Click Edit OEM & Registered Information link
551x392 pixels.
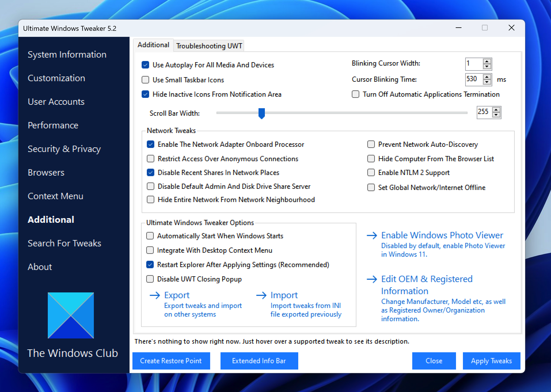coord(427,285)
